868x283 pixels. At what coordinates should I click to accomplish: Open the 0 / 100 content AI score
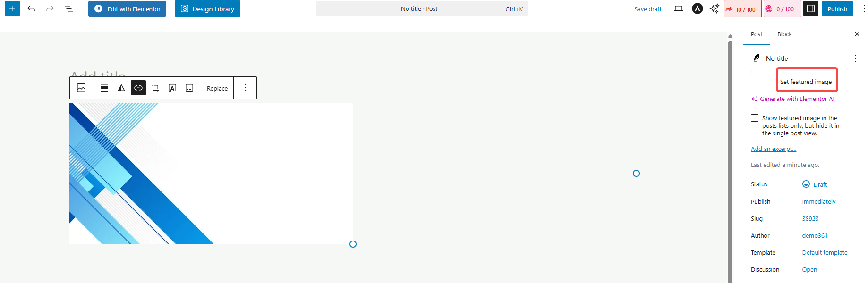tap(783, 9)
